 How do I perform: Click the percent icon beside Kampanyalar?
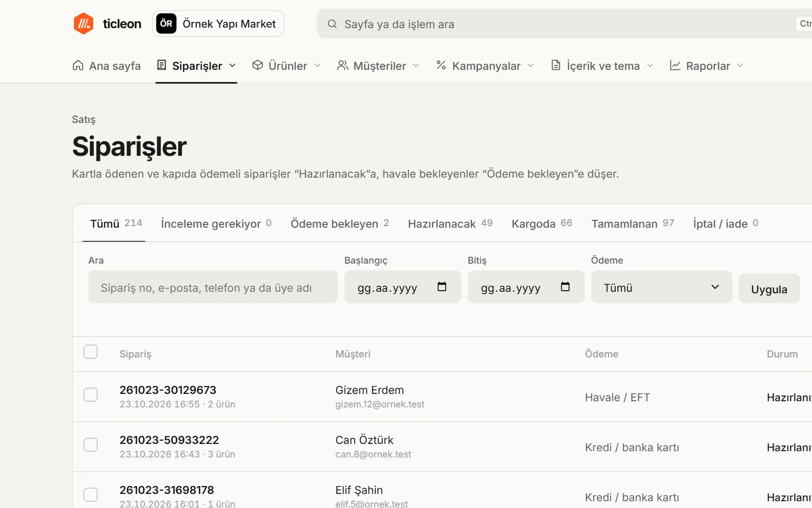click(x=441, y=66)
